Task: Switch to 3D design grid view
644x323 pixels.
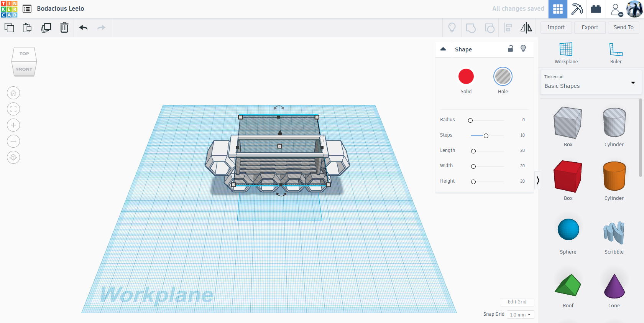Action: pos(558,9)
